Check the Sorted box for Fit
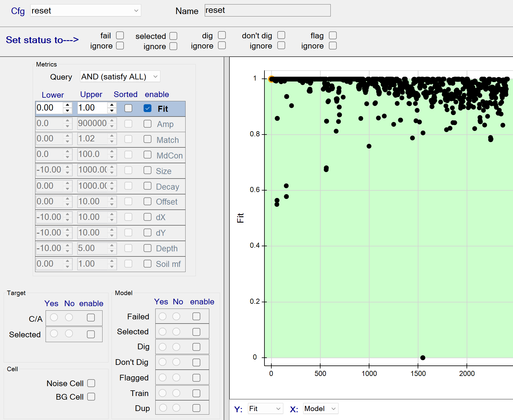The width and height of the screenshot is (513, 420). [128, 108]
